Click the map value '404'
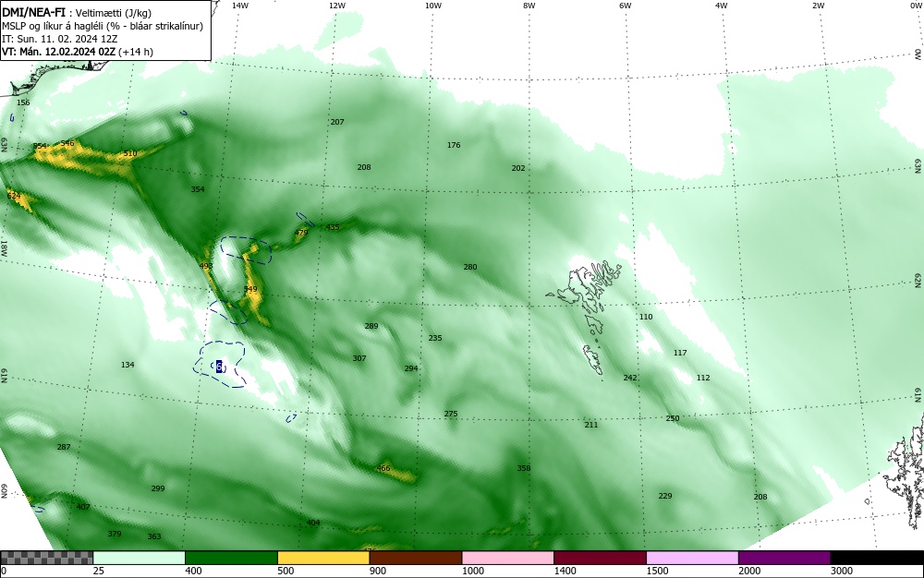 point(313,523)
